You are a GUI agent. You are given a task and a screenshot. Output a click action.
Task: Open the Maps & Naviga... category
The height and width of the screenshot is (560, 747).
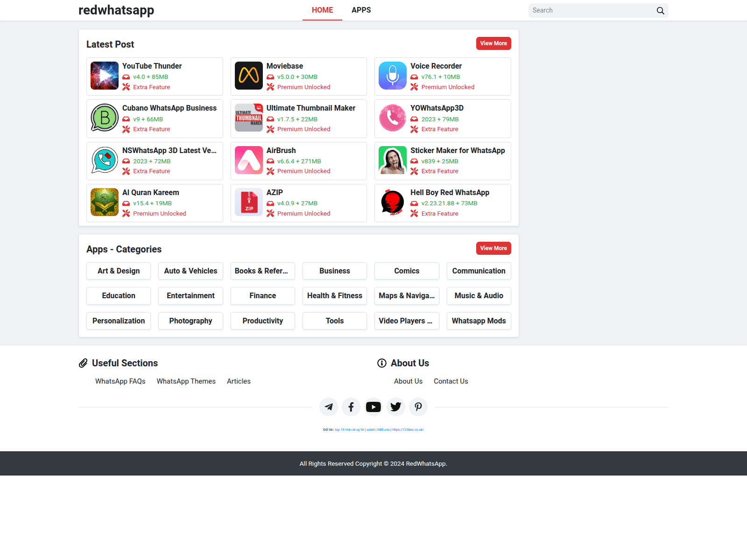click(407, 296)
